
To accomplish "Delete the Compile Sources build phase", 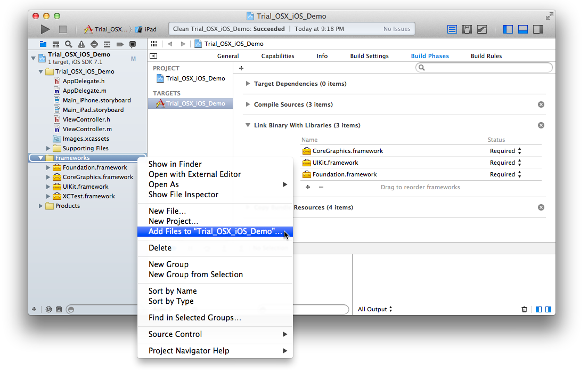I will 541,104.
